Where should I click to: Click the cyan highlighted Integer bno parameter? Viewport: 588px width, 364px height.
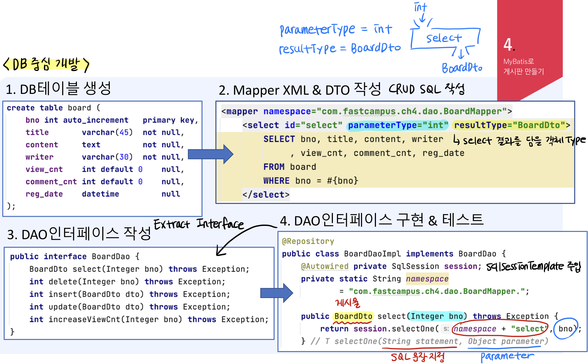436,316
